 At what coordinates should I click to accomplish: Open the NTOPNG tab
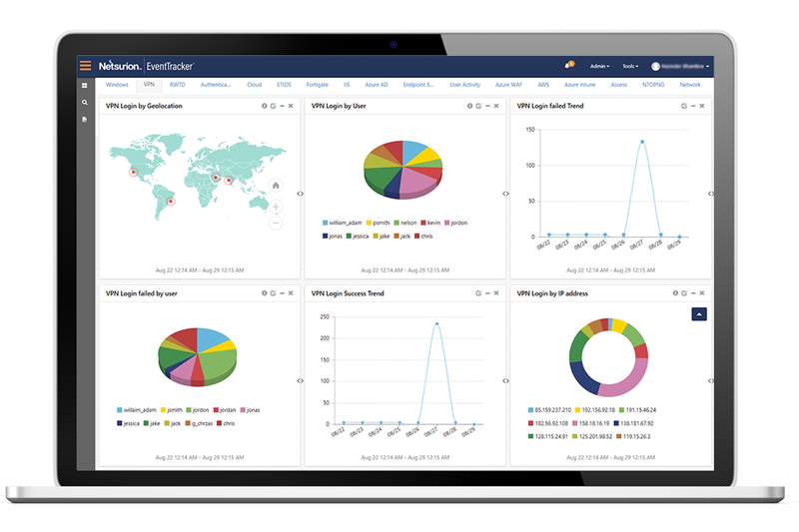tap(653, 85)
